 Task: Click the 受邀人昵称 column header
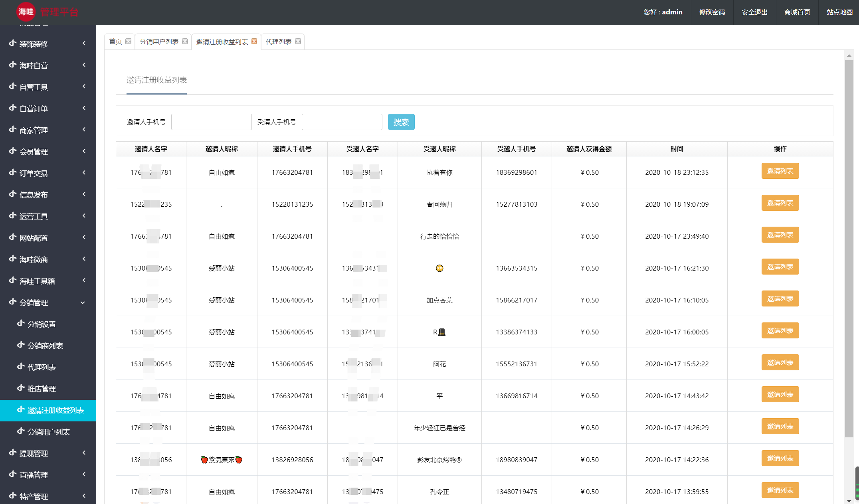click(x=439, y=149)
